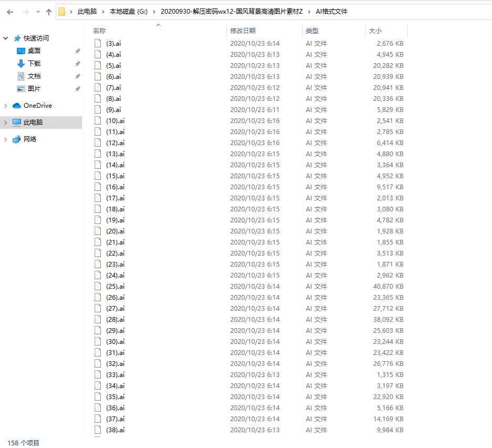Select file name (30).ai
Image resolution: width=492 pixels, height=448 pixels.
[115, 342]
